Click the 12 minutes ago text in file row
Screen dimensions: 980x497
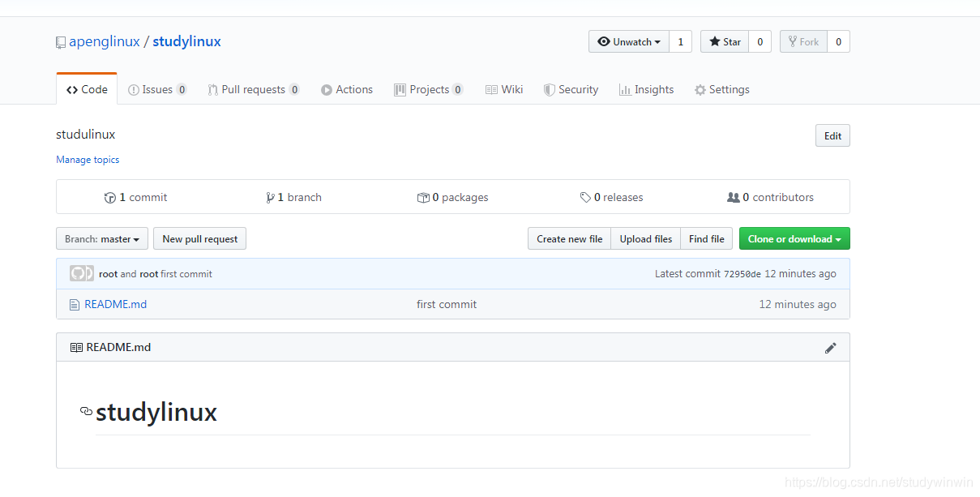(x=798, y=304)
